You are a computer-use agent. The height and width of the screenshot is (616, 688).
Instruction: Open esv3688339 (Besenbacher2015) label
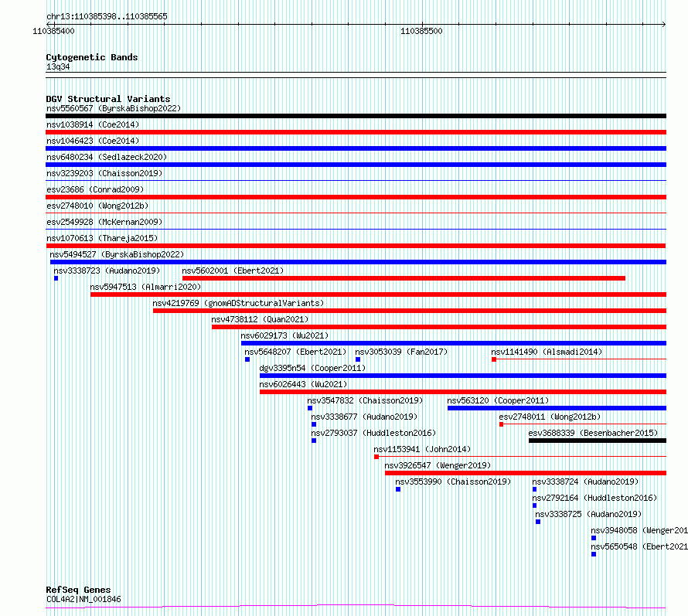coord(593,433)
